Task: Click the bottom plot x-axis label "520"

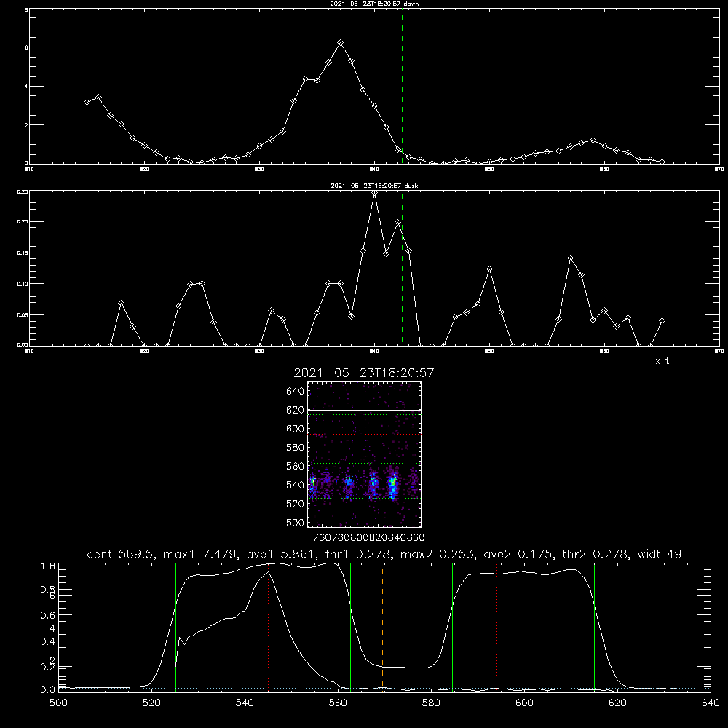Action: click(x=151, y=703)
